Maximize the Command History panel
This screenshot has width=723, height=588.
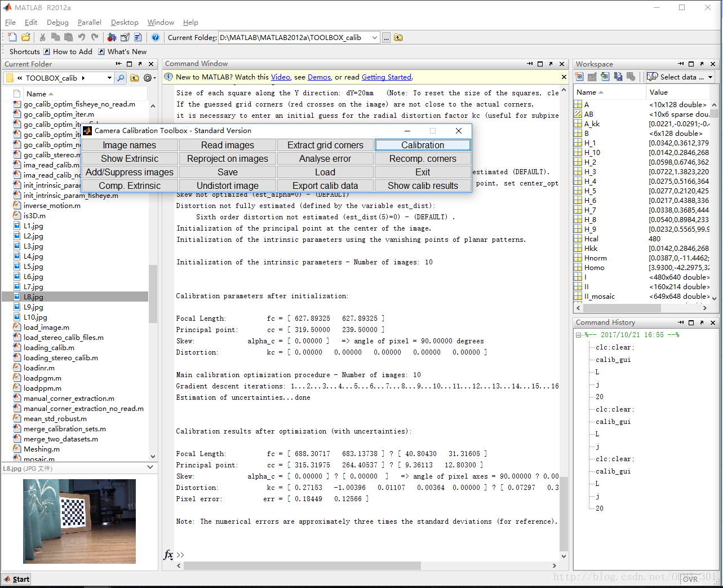691,322
